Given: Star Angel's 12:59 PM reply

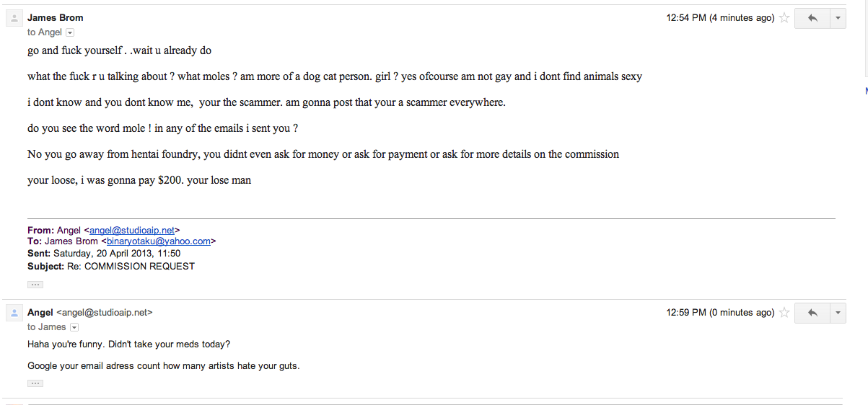Looking at the screenshot, I should pos(784,313).
